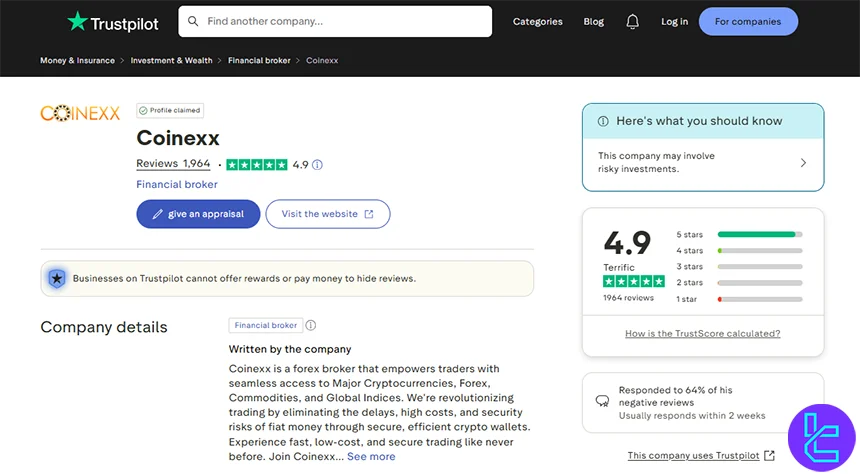The height and width of the screenshot is (476, 860).
Task: Click the green stars under Terrific
Action: pyautogui.click(x=633, y=282)
